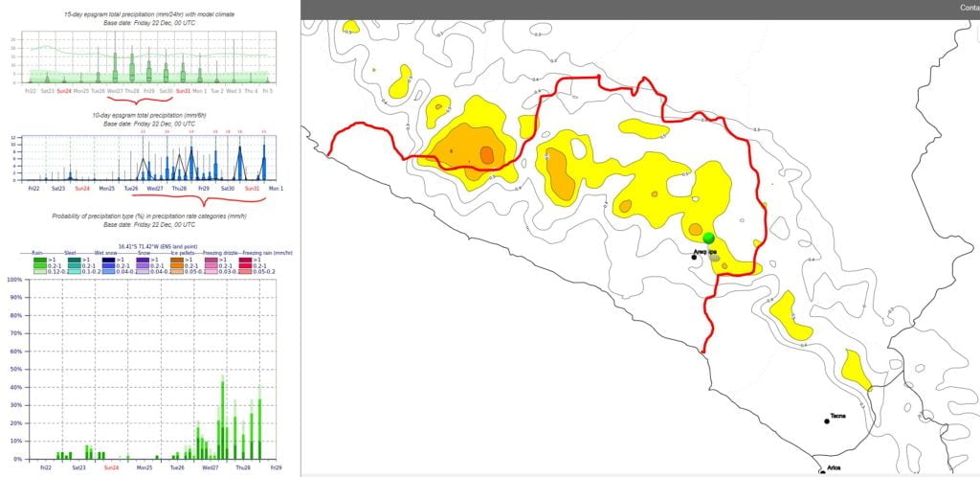This screenshot has width=980, height=477.
Task: Click the Snow >1 legend swatch
Action: pyautogui.click(x=144, y=261)
